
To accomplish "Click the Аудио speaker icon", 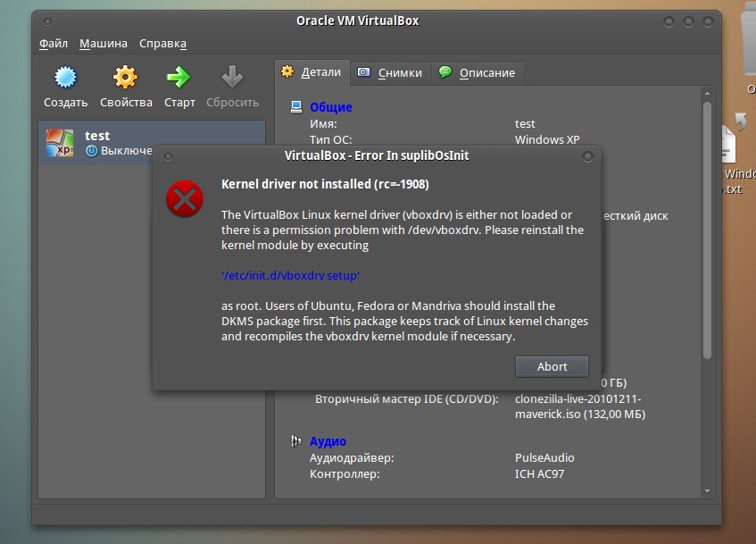I will (x=295, y=440).
